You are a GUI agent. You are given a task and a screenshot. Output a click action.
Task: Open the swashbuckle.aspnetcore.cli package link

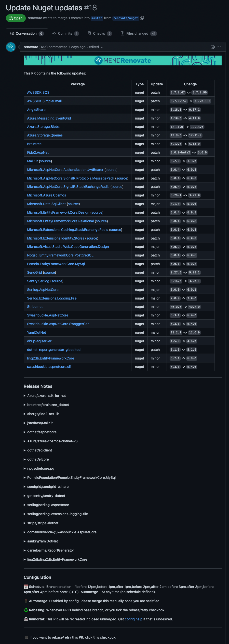[x=49, y=367]
